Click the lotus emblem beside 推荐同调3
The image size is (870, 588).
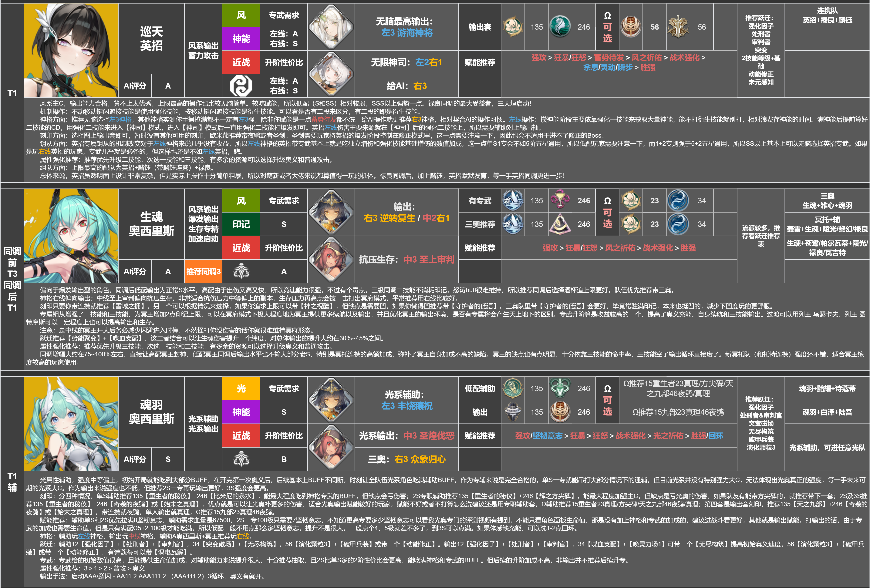(241, 271)
